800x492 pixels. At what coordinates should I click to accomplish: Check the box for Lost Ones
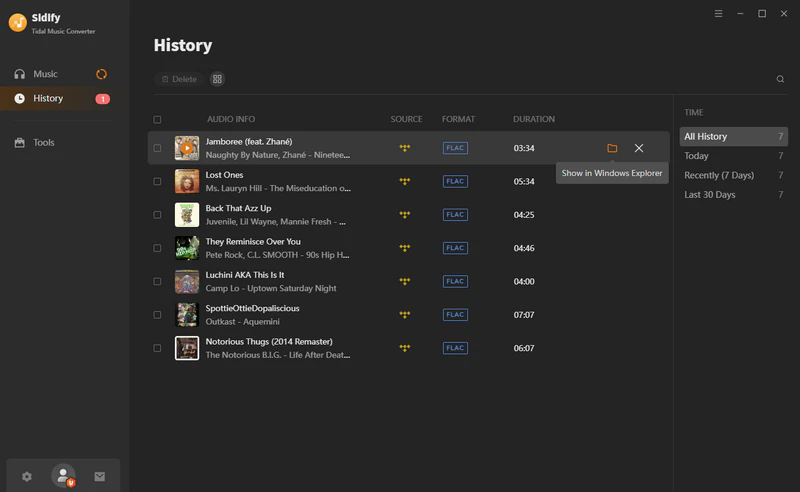tap(157, 181)
